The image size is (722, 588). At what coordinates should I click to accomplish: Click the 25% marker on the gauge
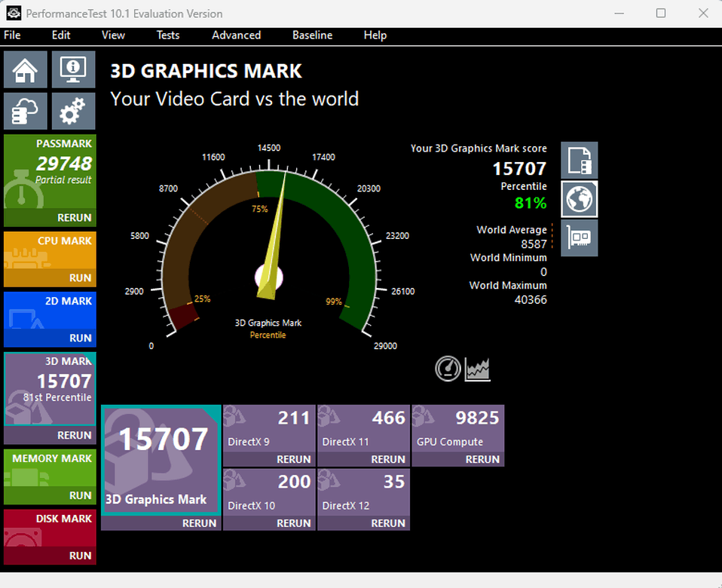[x=202, y=299]
